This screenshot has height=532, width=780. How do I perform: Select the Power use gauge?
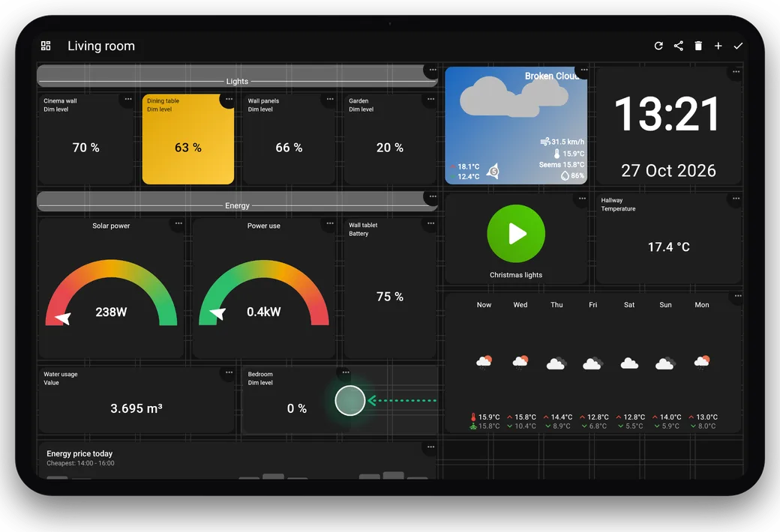click(x=264, y=292)
